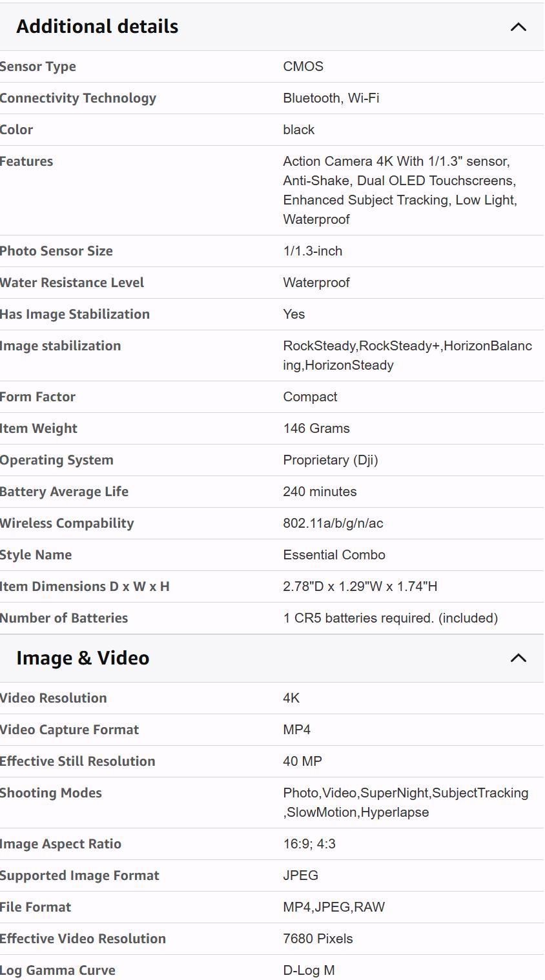Click the Additional details section heading

(98, 26)
